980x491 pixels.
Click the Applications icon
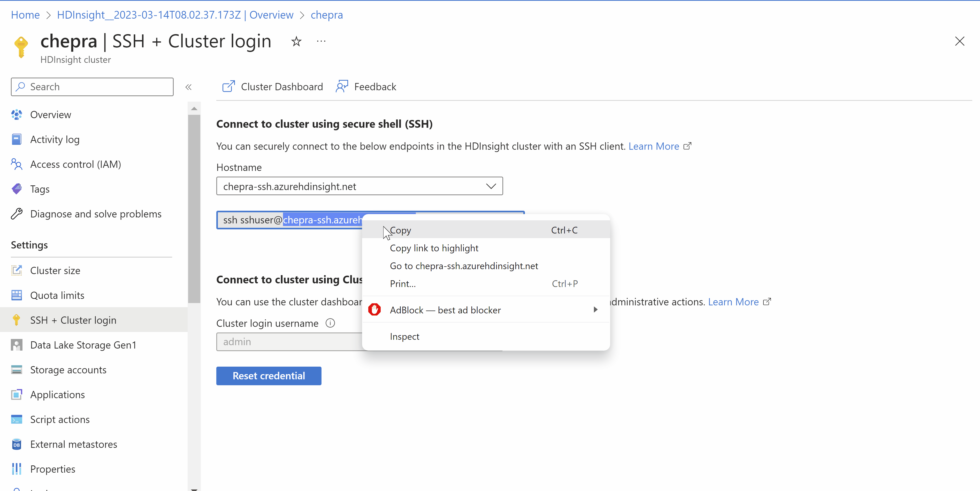tap(16, 394)
